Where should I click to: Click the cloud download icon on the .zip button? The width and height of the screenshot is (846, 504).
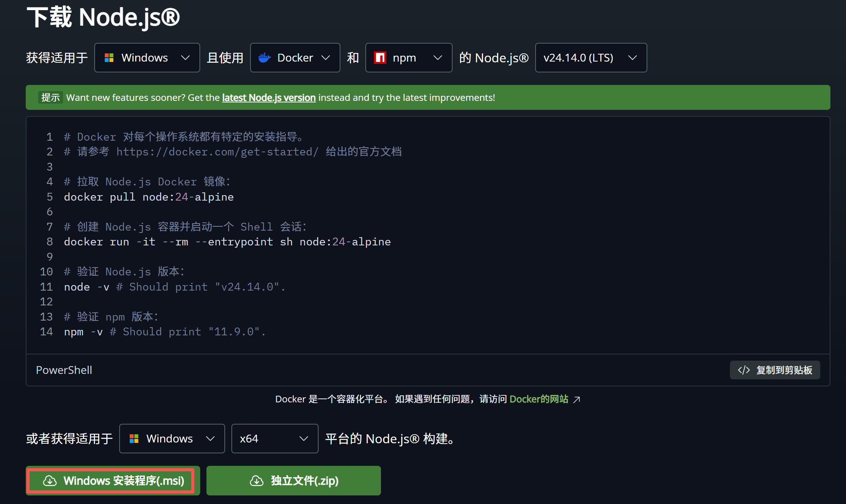(256, 481)
